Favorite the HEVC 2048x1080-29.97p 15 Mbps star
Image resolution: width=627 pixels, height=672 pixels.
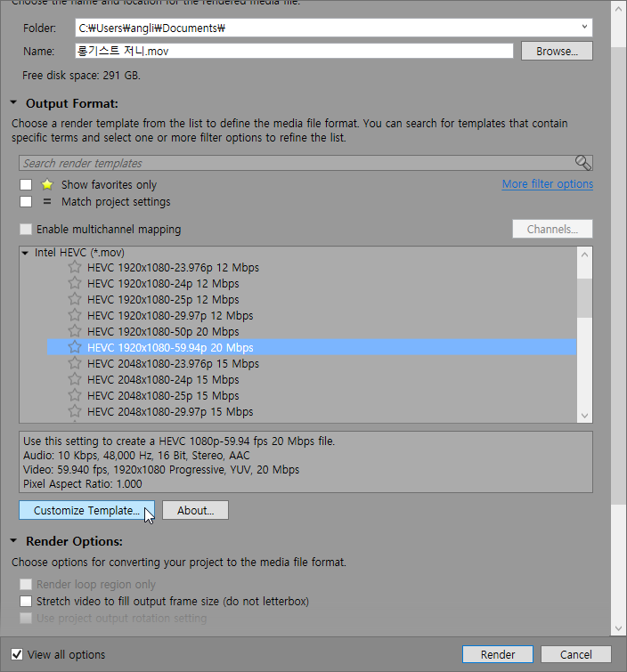[x=75, y=411]
